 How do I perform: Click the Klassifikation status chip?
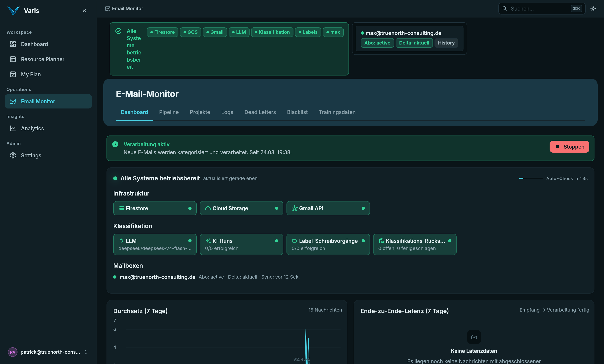tap(272, 32)
